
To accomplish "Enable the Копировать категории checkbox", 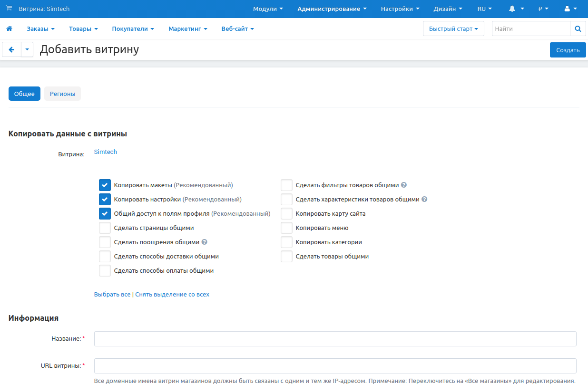I will 286,242.
